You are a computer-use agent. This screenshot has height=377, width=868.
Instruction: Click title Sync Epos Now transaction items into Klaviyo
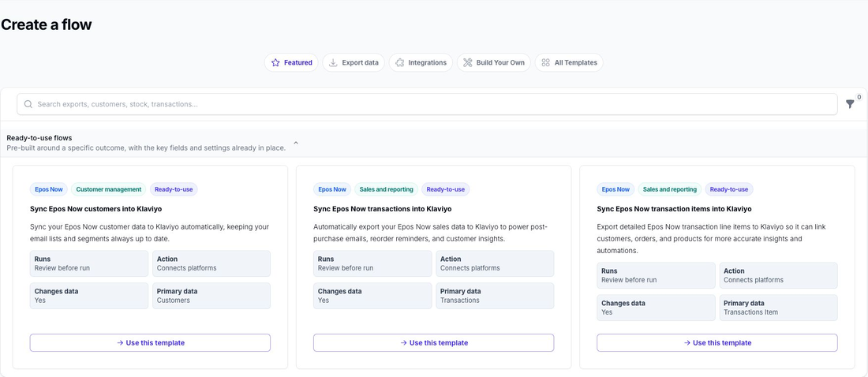(674, 209)
